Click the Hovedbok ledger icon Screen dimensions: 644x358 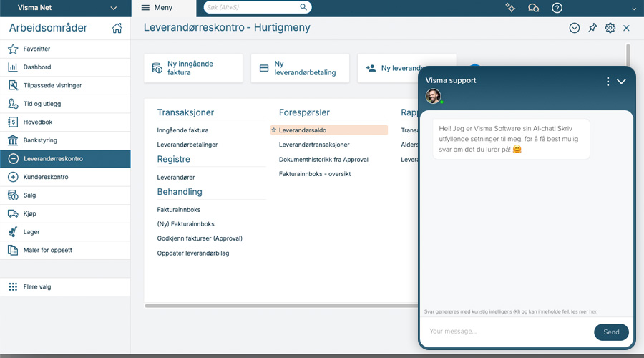click(13, 122)
